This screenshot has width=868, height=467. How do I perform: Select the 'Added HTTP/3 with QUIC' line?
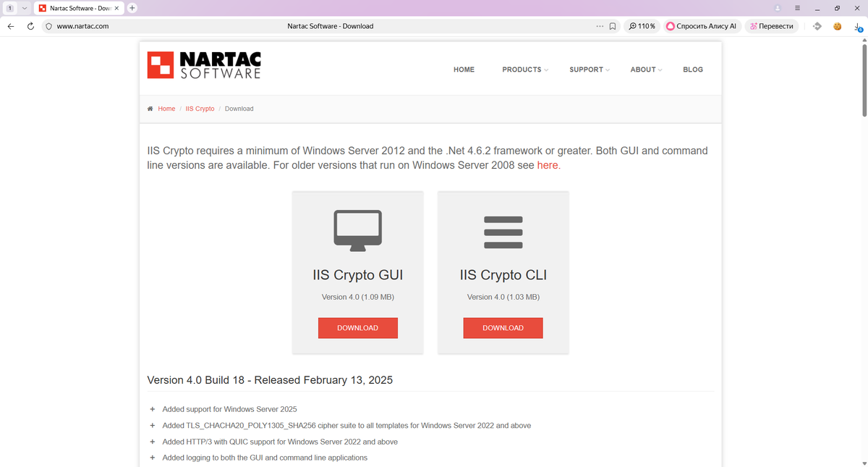pyautogui.click(x=280, y=442)
